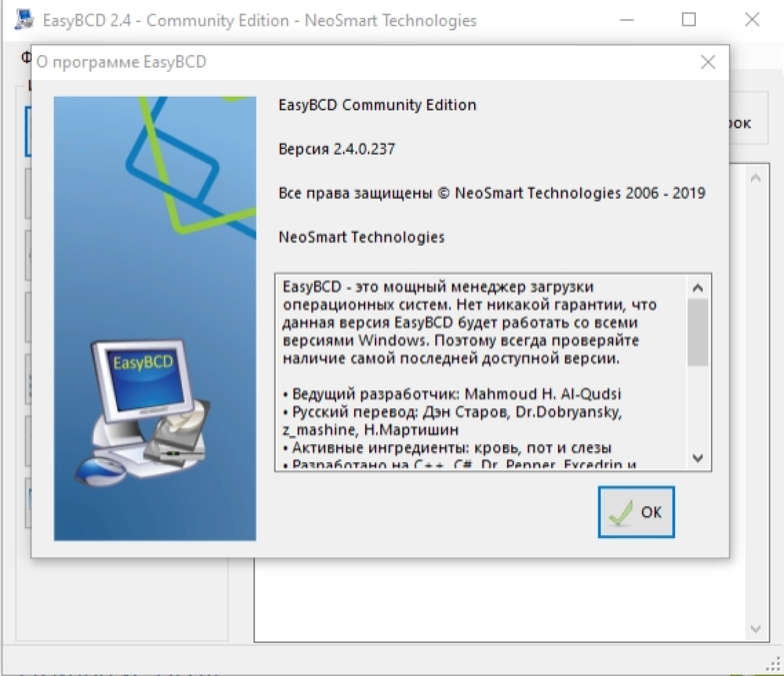Image resolution: width=784 pixels, height=676 pixels.
Task: Click the main window scrollbar up arrow
Action: [x=756, y=178]
